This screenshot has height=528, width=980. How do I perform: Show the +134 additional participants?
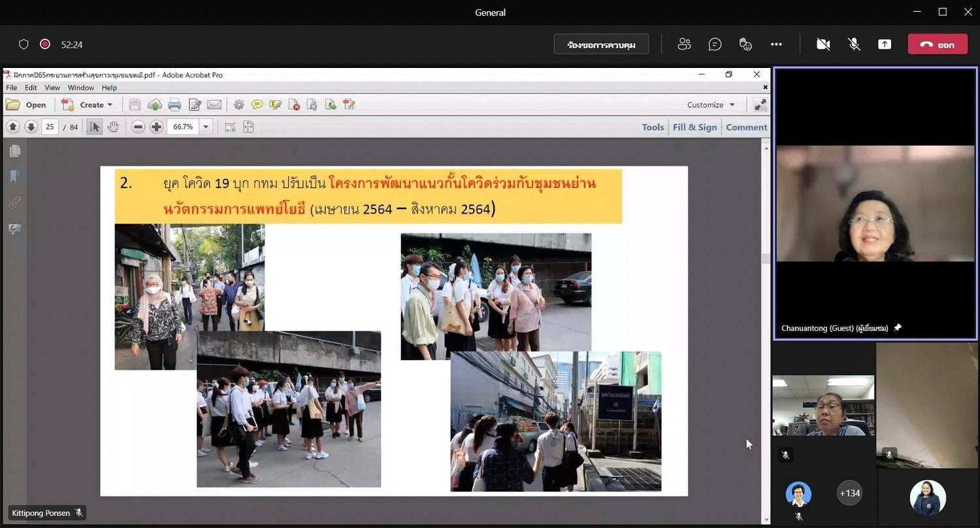pyautogui.click(x=849, y=493)
